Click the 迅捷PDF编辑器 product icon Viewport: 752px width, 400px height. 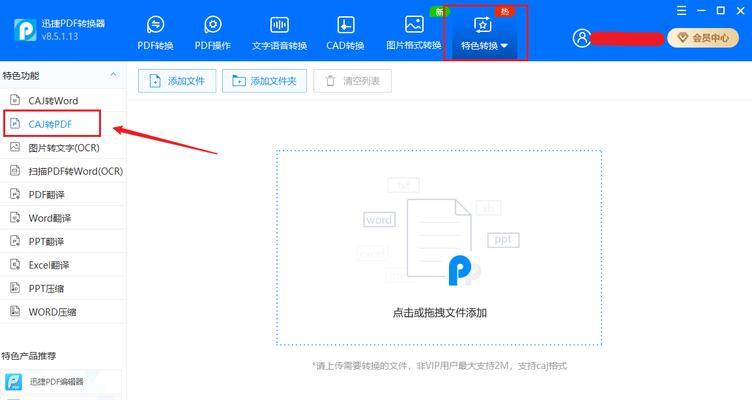click(x=13, y=382)
